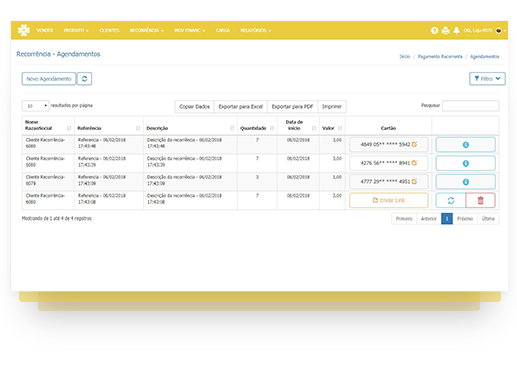Open the CARGA menu item
Screen dimensions: 517x379
(223, 30)
